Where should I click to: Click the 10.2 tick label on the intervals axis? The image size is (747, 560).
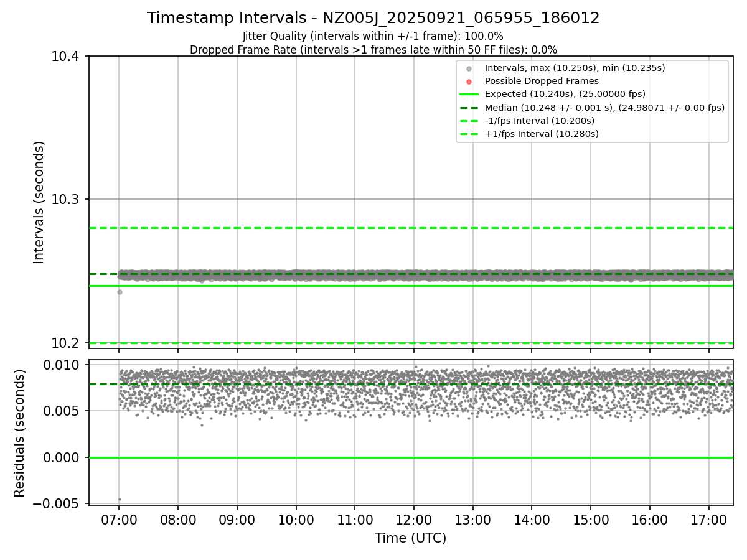coord(66,343)
